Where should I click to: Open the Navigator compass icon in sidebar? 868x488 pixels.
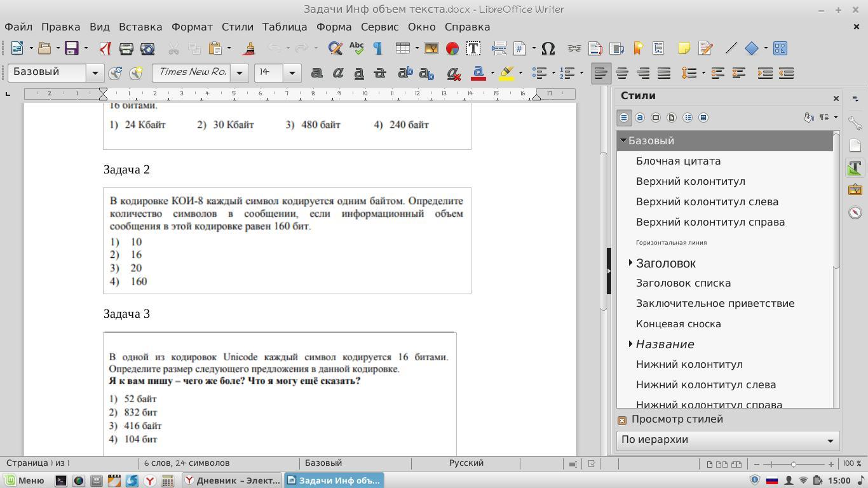click(x=855, y=212)
